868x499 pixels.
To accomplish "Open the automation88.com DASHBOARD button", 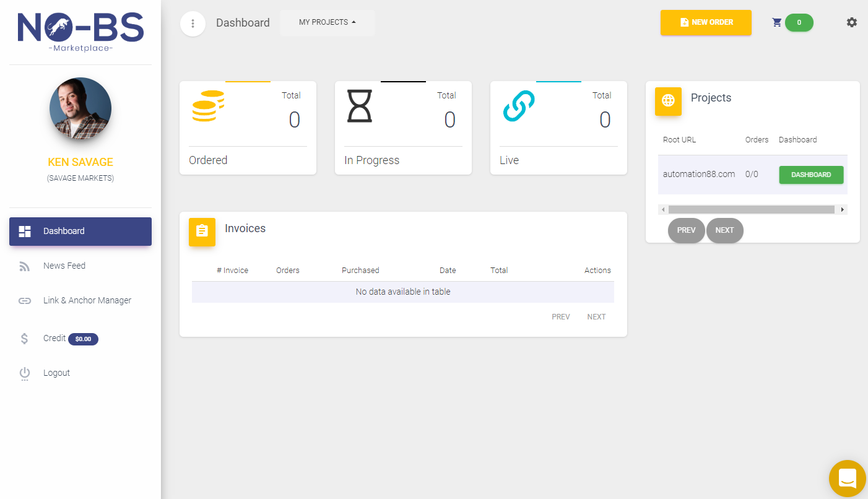I will (811, 175).
